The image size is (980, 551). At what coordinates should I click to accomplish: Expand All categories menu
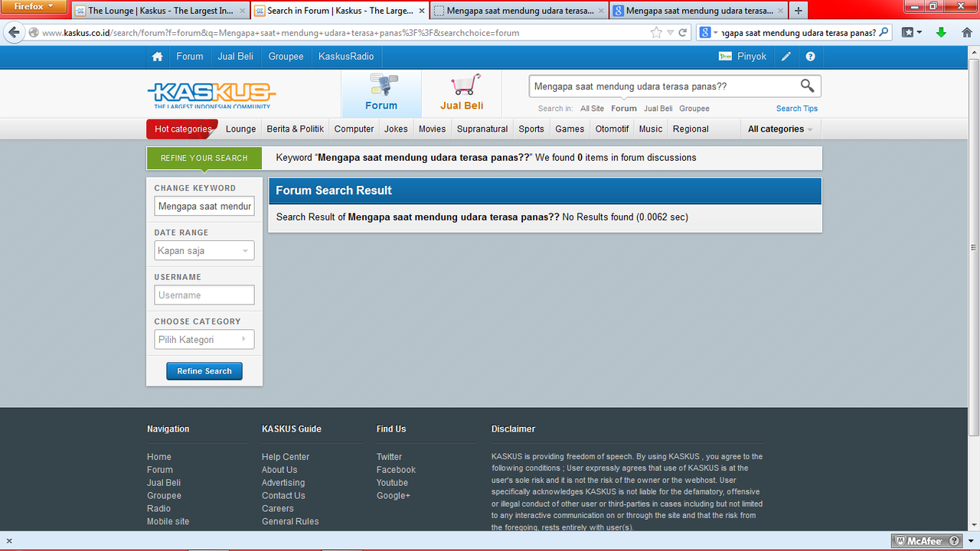tap(780, 129)
